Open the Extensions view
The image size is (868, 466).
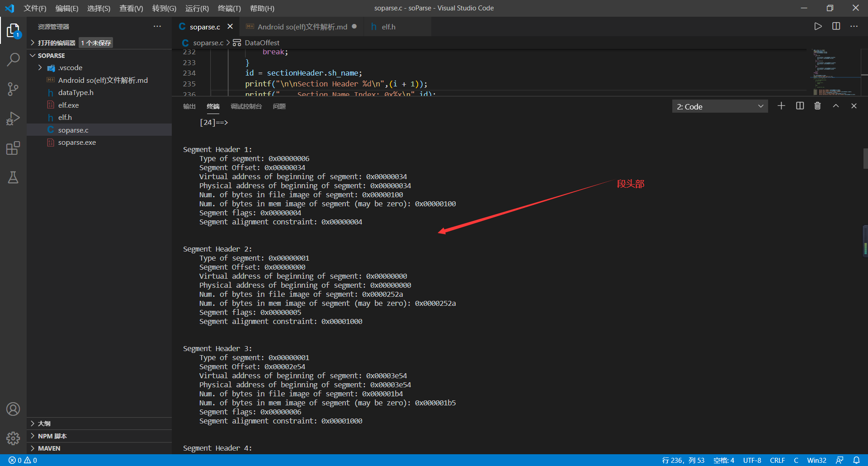[13, 148]
